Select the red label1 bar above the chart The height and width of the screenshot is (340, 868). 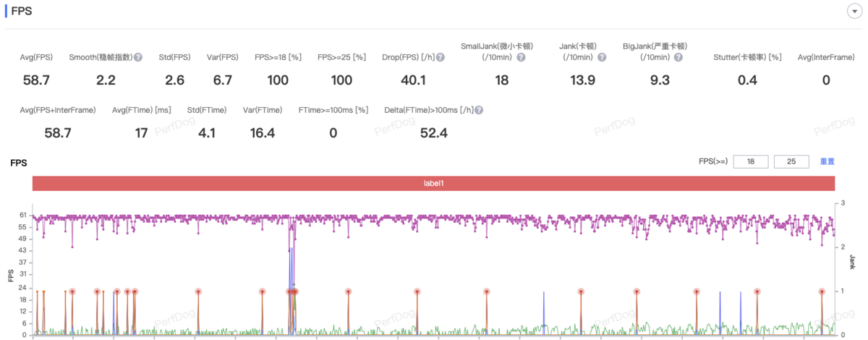coord(433,184)
